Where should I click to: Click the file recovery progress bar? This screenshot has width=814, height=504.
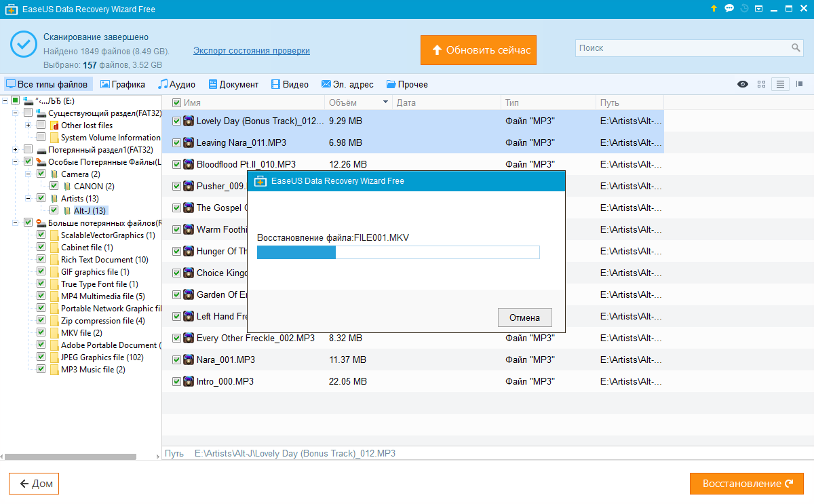pos(398,252)
